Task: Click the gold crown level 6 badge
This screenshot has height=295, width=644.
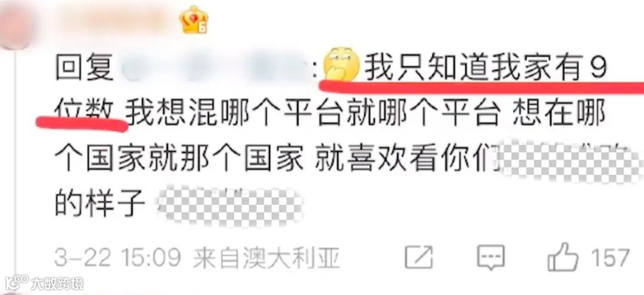Action: [194, 20]
